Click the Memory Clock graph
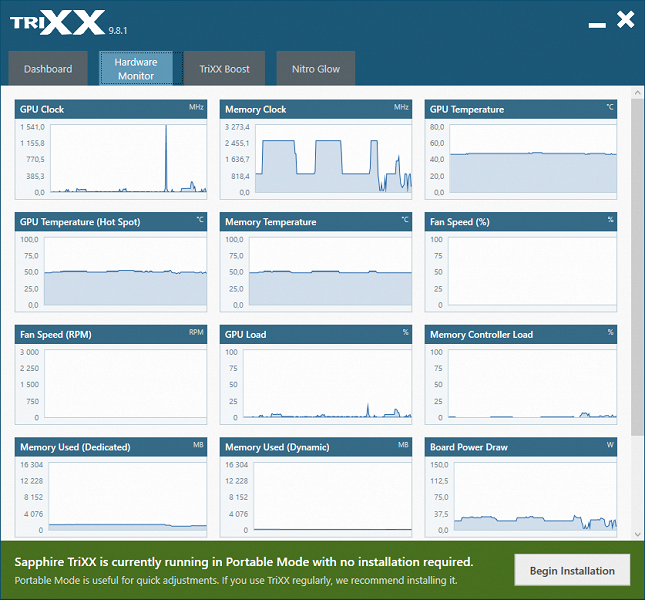645x600 pixels. pos(333,158)
